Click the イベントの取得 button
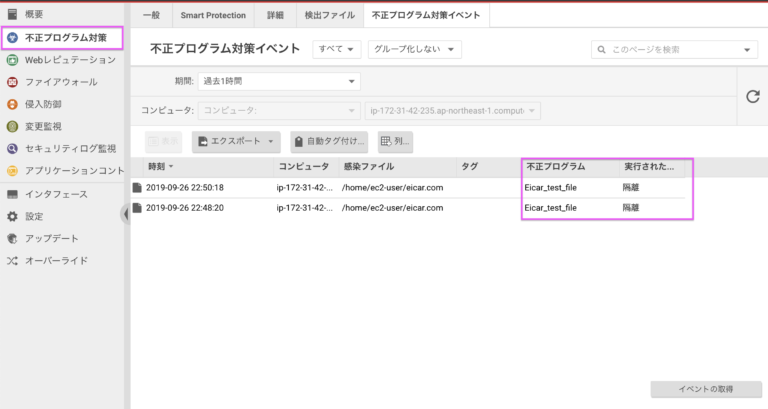This screenshot has height=409, width=768. click(704, 388)
